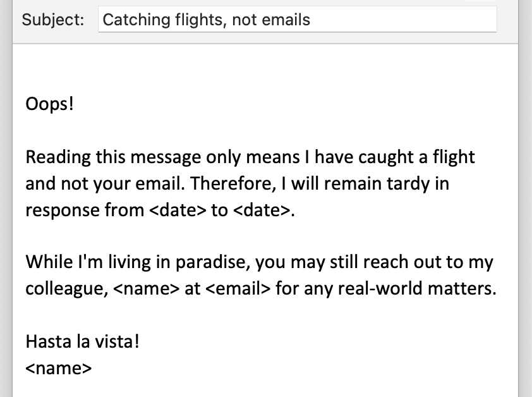Viewport: 532px width, 397px height.
Task: Click the word "response" in the body
Action: click(63, 211)
